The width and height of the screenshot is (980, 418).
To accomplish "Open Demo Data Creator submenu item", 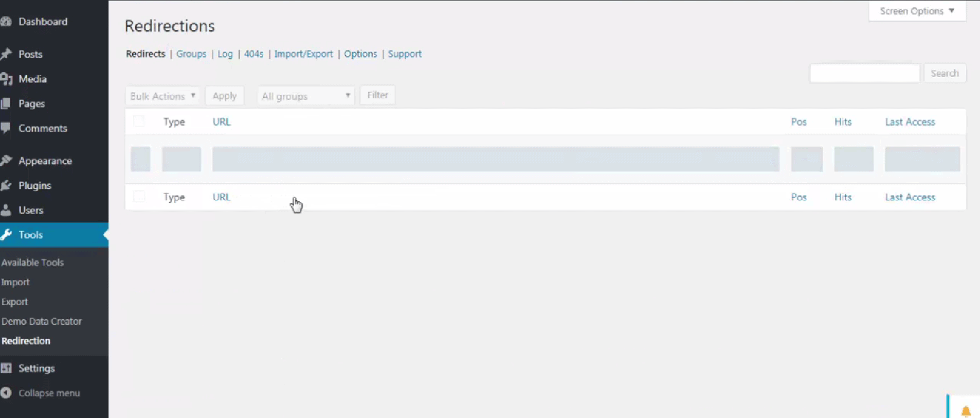I will (42, 321).
